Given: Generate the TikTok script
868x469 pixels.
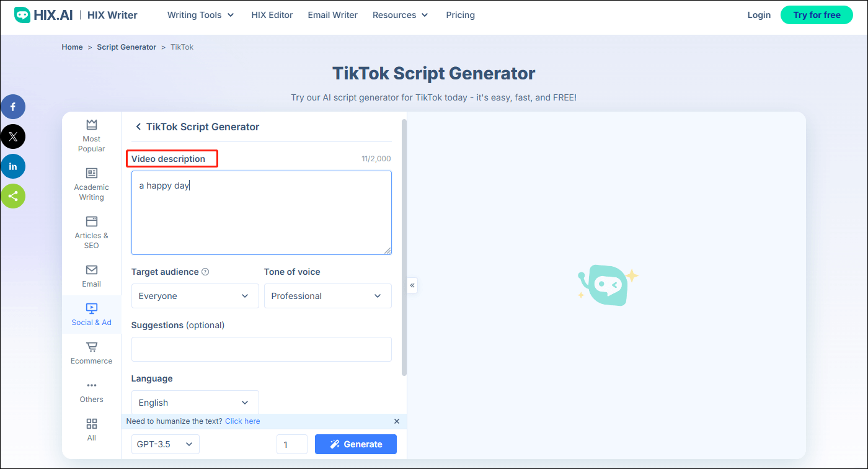Looking at the screenshot, I should (x=356, y=444).
